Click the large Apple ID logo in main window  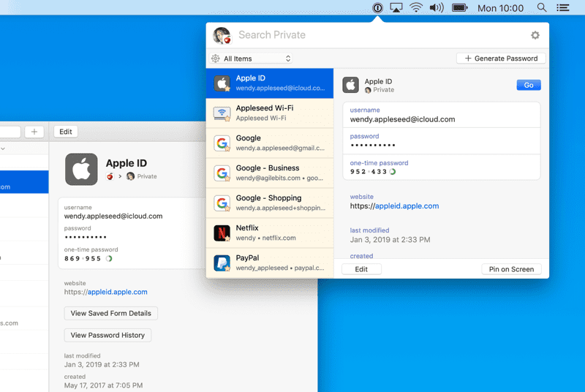tap(81, 169)
